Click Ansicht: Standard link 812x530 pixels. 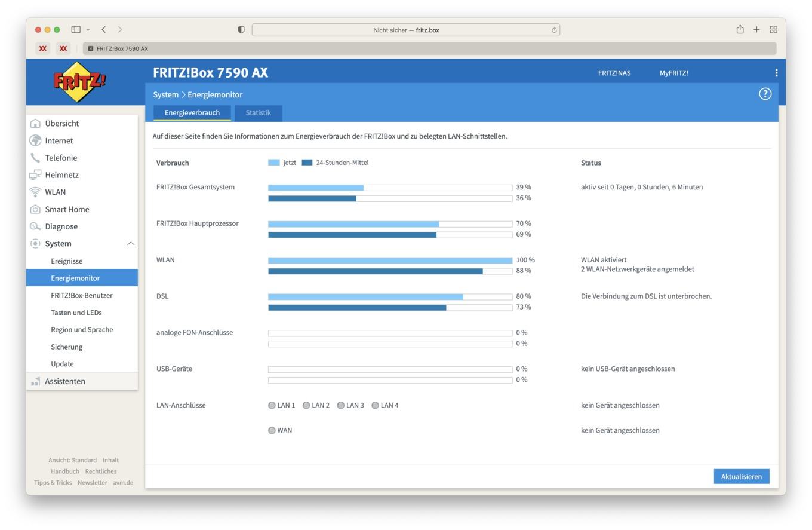click(x=72, y=460)
